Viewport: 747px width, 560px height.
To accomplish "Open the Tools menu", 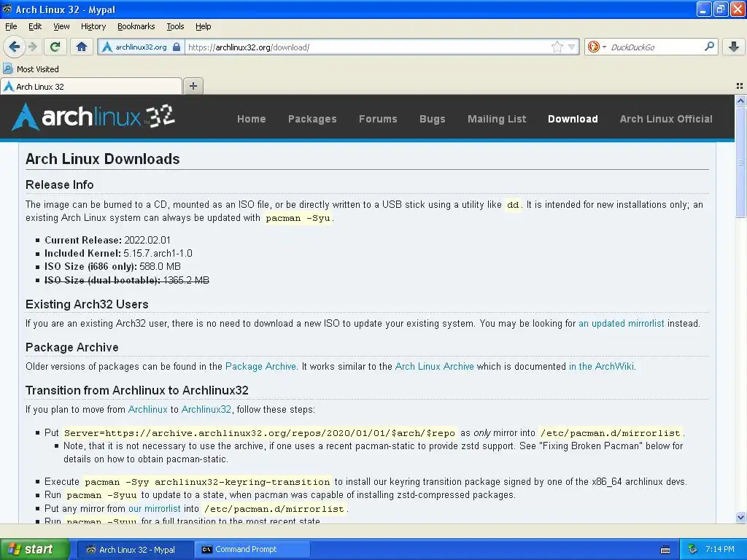I will coord(175,26).
